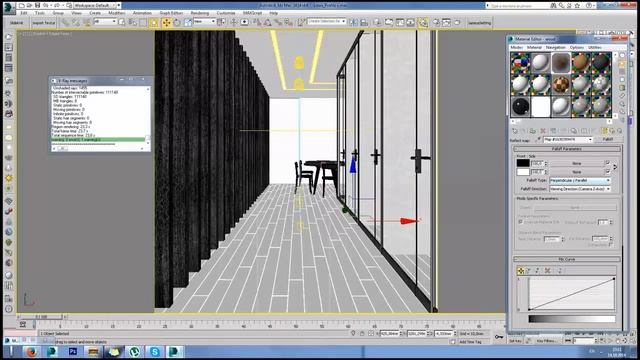Open the Rendering menu
The width and height of the screenshot is (640, 360).
(200, 13)
